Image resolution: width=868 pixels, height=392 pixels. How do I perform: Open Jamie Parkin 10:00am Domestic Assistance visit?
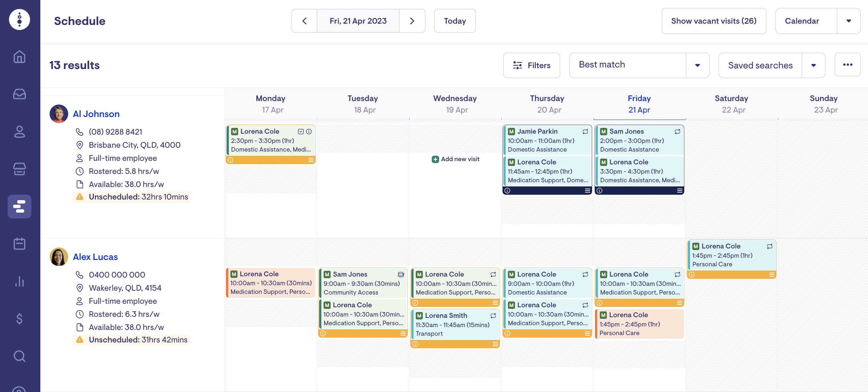click(x=547, y=140)
